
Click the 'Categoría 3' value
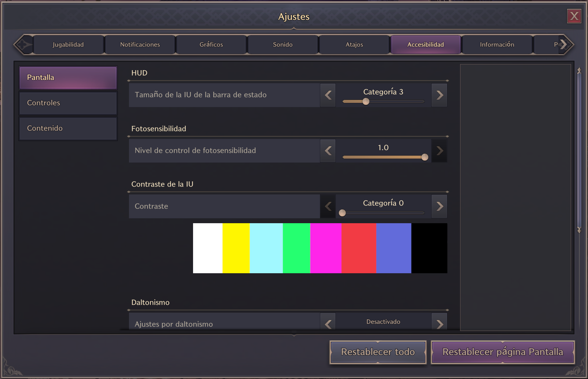point(383,92)
